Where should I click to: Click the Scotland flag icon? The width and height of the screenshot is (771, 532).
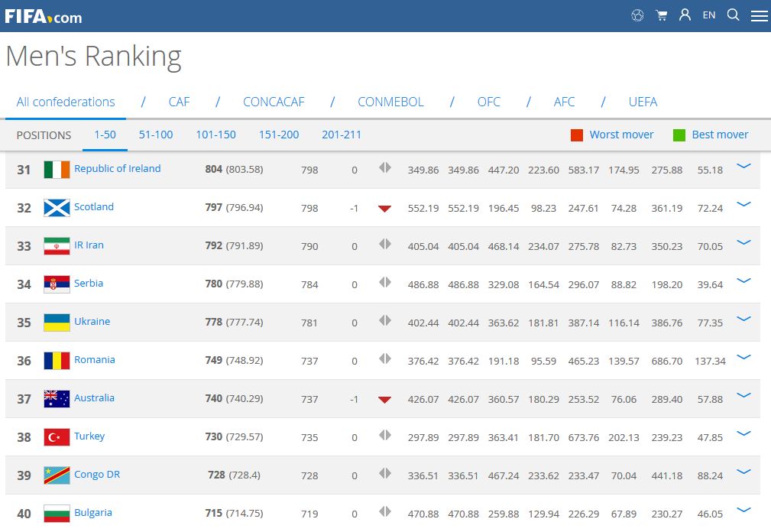pyautogui.click(x=57, y=208)
